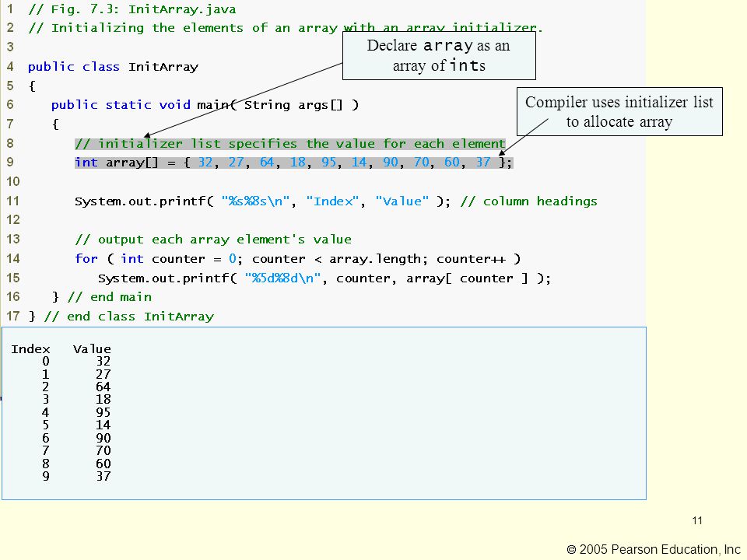Click line number 17 in the gutter
Image resolution: width=747 pixels, height=560 pixels.
click(13, 317)
